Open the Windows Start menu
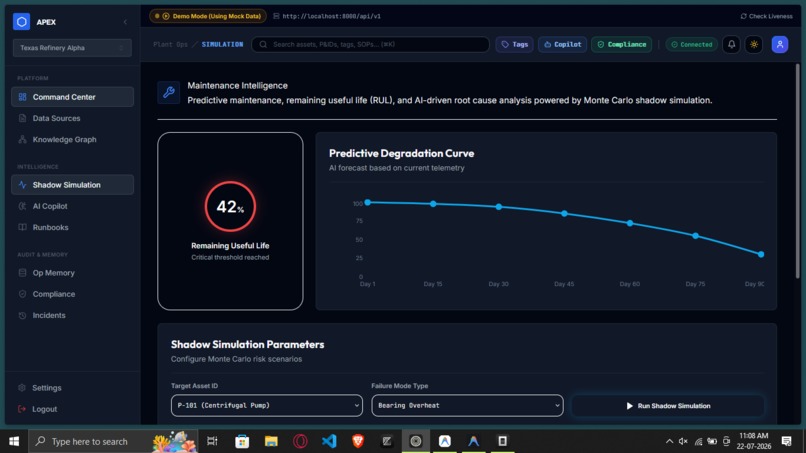This screenshot has height=453, width=806. (x=14, y=441)
